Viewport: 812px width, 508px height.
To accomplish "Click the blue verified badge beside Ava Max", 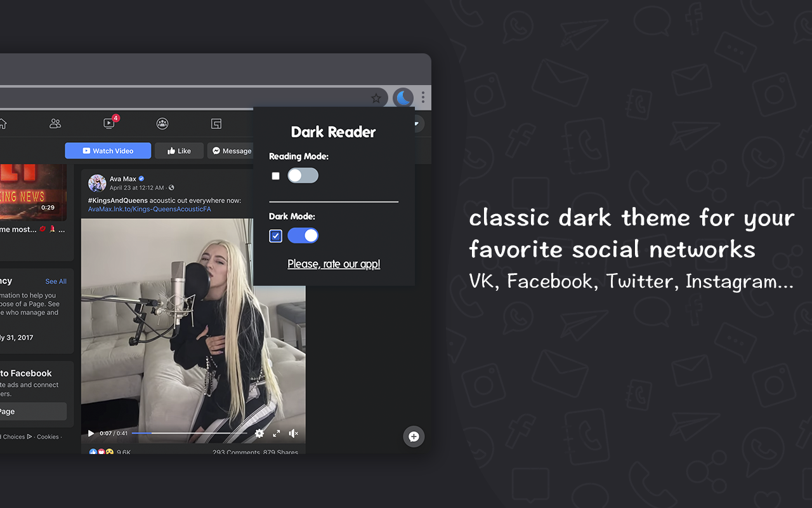I will (142, 179).
